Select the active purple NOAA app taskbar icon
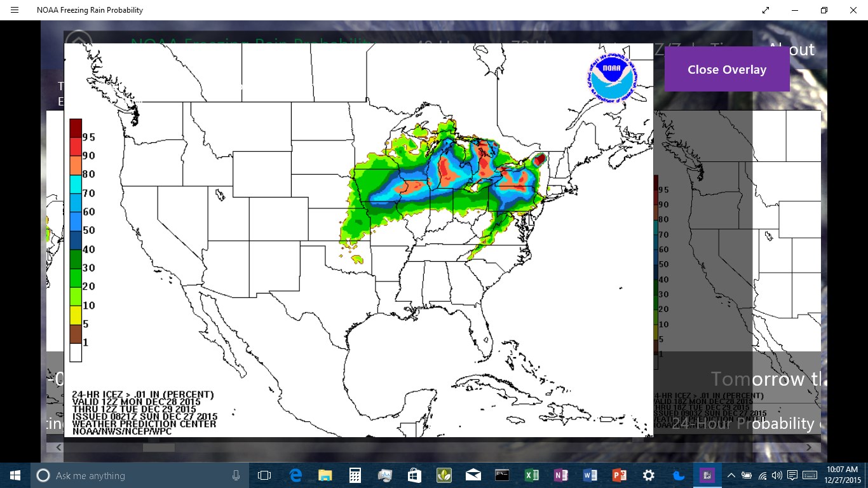This screenshot has width=868, height=488. tap(707, 475)
